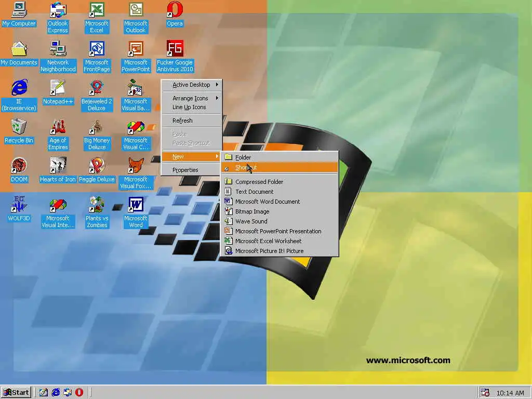The width and height of the screenshot is (532, 399).
Task: Open the My Computer desktop icon
Action: pyautogui.click(x=19, y=15)
